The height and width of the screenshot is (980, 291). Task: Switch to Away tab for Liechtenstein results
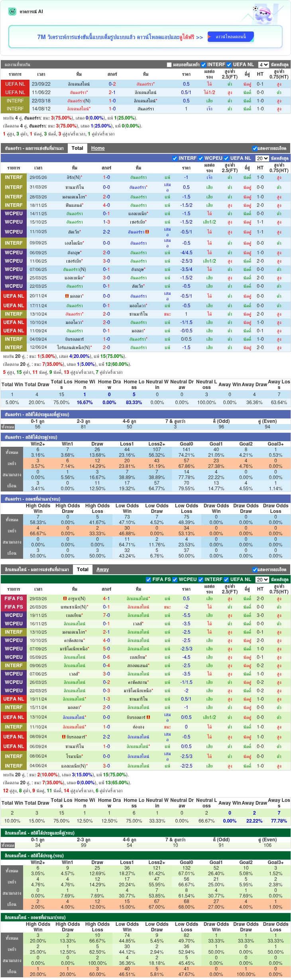tap(102, 570)
